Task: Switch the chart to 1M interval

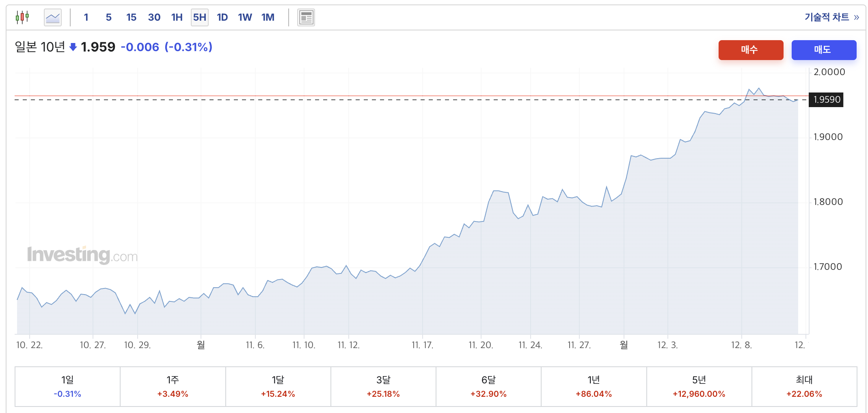Action: (268, 17)
